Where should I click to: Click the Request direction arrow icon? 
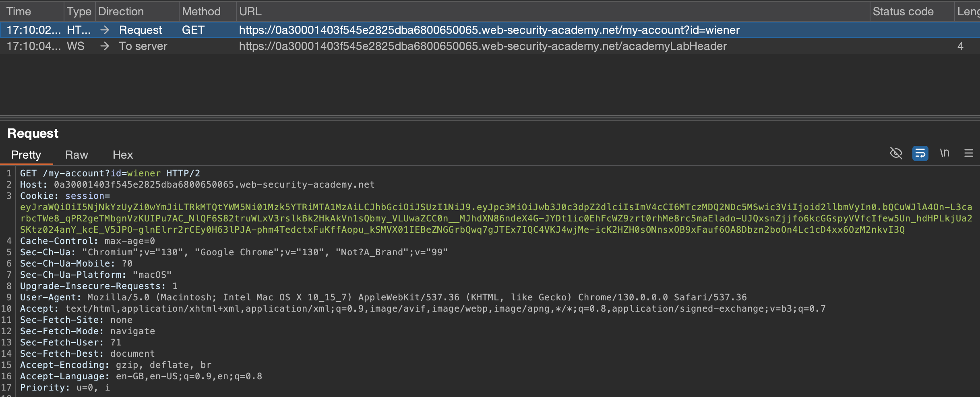click(105, 30)
